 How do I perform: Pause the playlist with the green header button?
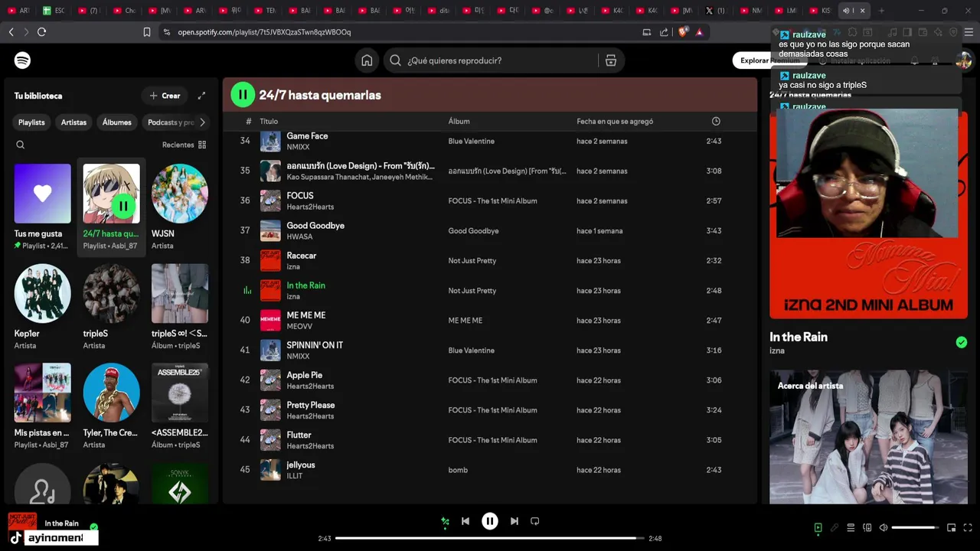(243, 95)
